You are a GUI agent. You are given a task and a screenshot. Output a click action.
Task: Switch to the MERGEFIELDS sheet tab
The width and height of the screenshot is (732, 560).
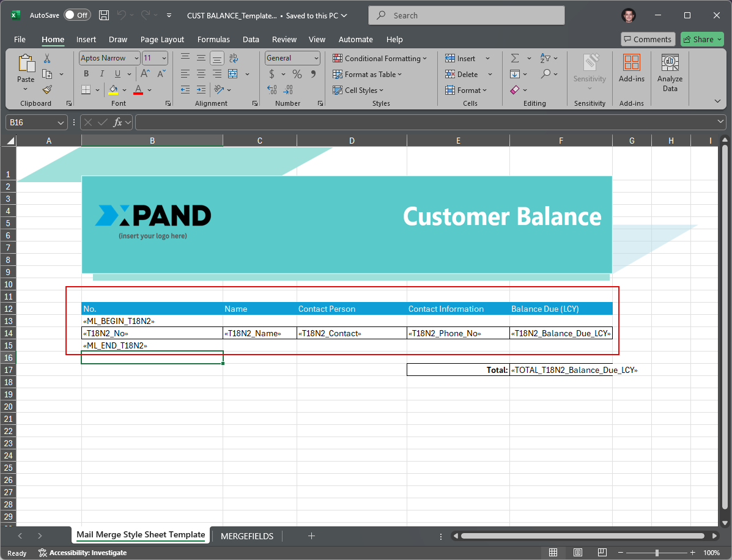247,536
